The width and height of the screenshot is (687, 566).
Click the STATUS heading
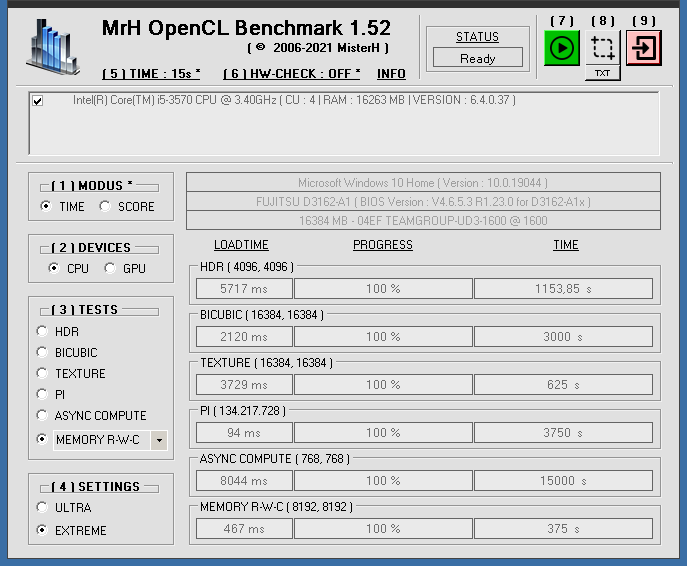(x=477, y=37)
